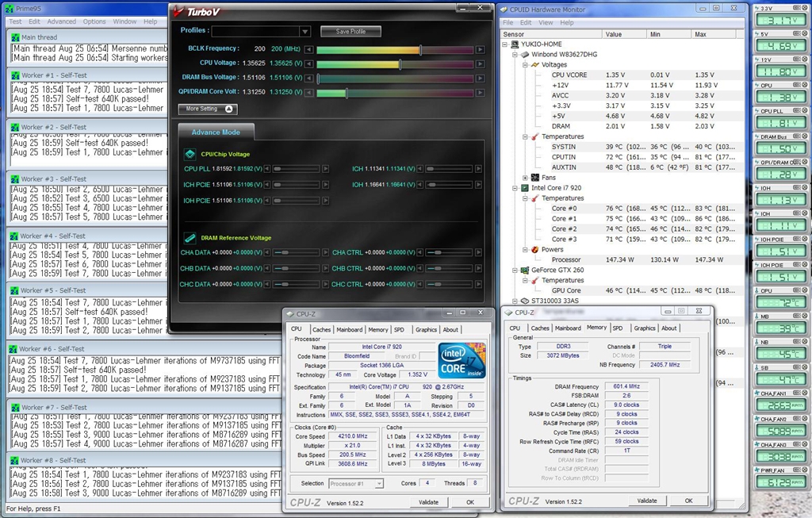The height and width of the screenshot is (518, 812).
Task: Switch to Mainboard tab in left CPU-Z
Action: pyautogui.click(x=349, y=329)
